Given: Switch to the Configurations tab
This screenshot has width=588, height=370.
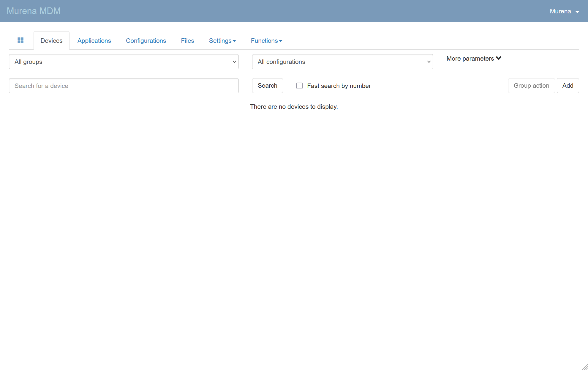Looking at the screenshot, I should pos(146,41).
